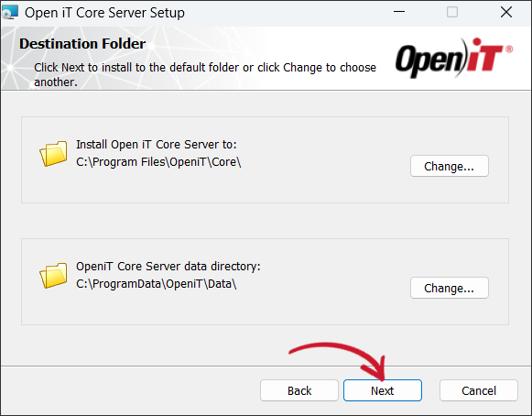Click the Destination Folder heading
The image size is (532, 416).
[x=82, y=44]
